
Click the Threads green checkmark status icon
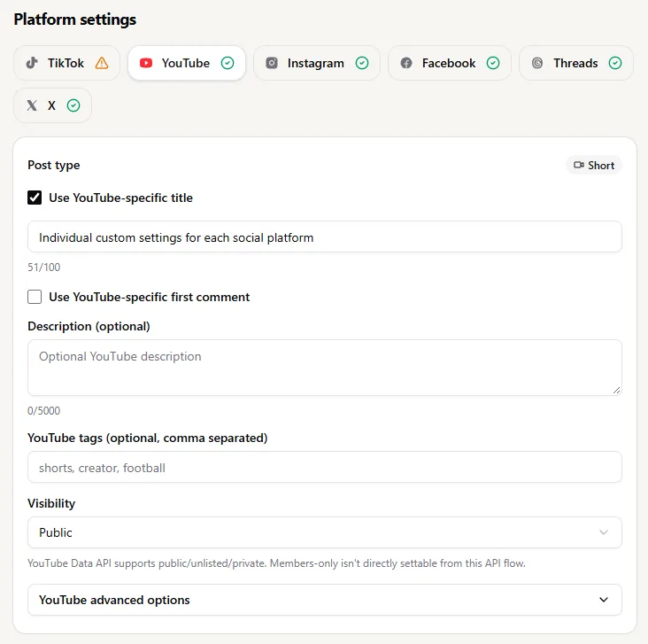point(615,63)
